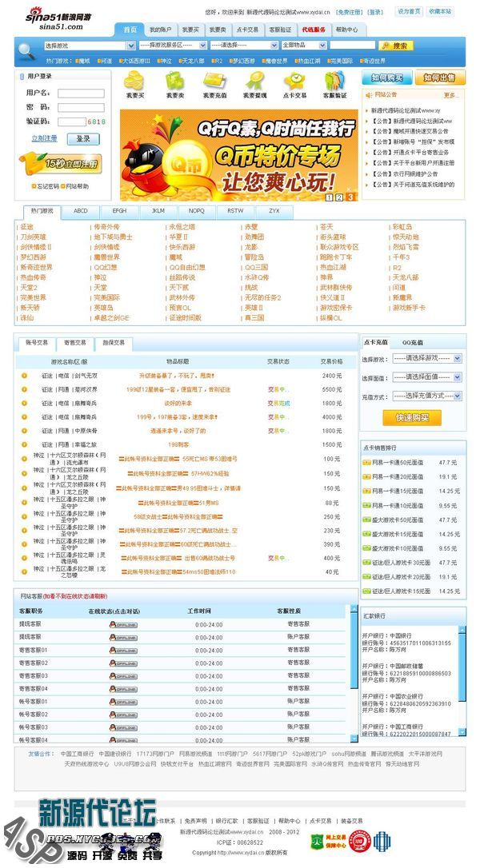
Task: Switch to the 寄售交易 tab
Action: (x=74, y=343)
